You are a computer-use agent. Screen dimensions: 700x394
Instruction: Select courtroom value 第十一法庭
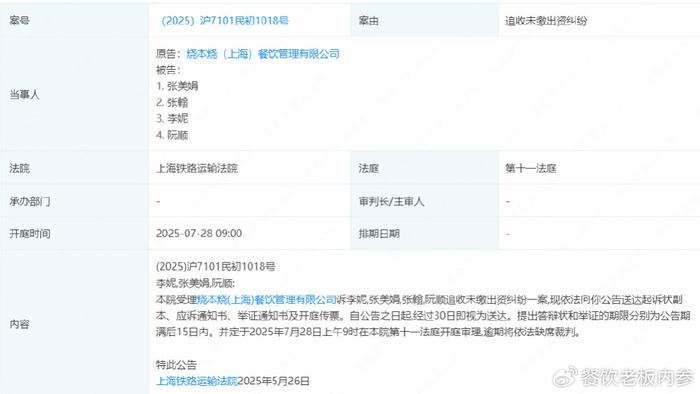pyautogui.click(x=531, y=168)
